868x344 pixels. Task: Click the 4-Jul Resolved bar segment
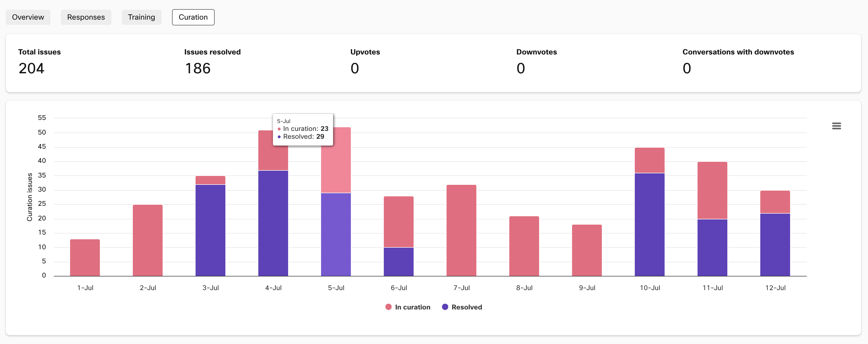click(273, 223)
